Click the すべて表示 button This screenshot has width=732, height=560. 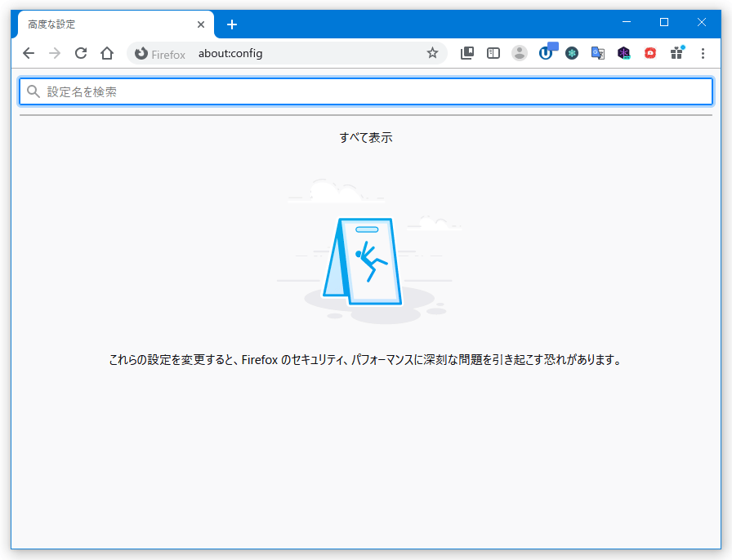tap(366, 138)
